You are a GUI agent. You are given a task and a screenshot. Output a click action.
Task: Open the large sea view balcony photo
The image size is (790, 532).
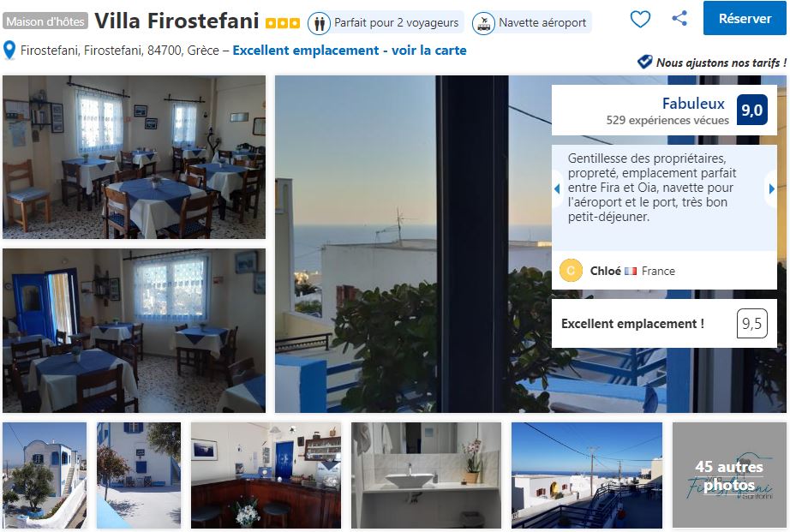point(413,244)
